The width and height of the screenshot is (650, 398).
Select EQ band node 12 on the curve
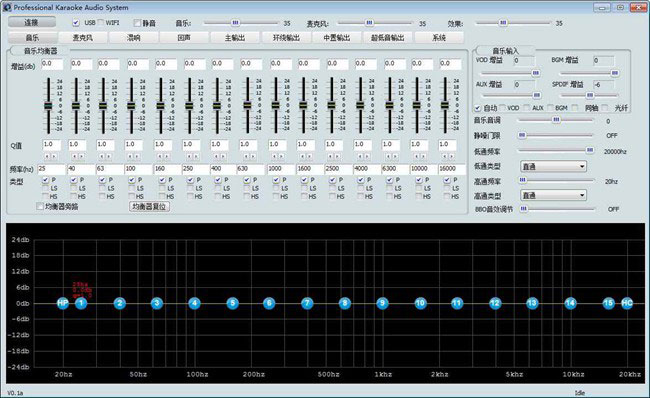click(x=495, y=303)
